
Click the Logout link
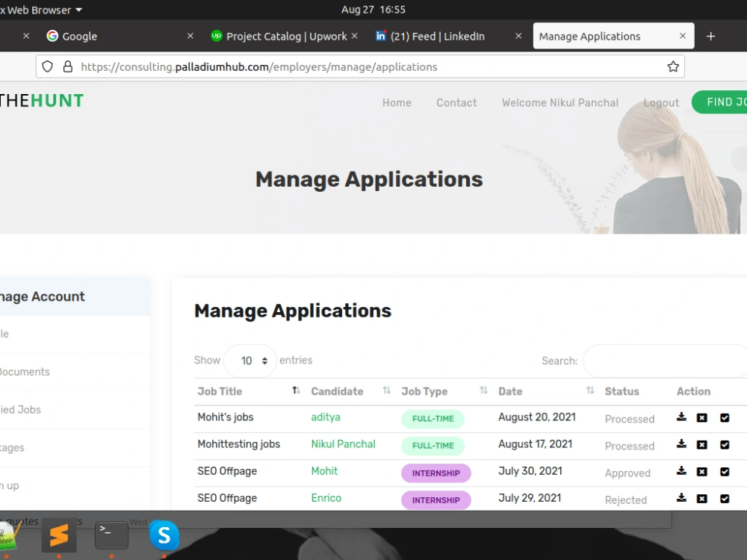(660, 102)
